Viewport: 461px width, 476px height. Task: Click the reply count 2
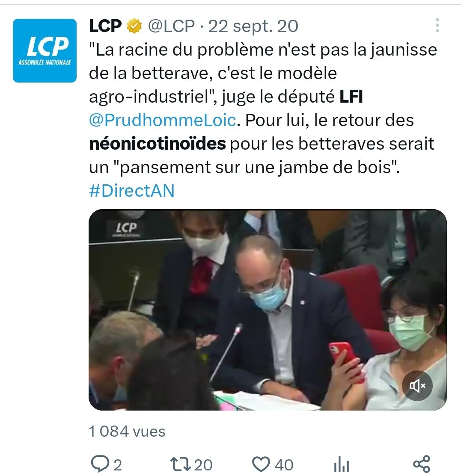(x=118, y=465)
